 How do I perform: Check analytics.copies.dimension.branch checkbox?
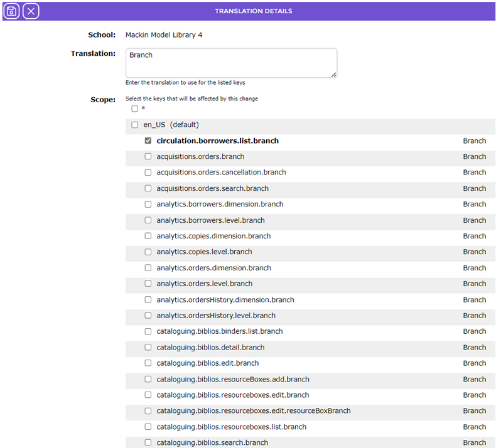pos(148,236)
